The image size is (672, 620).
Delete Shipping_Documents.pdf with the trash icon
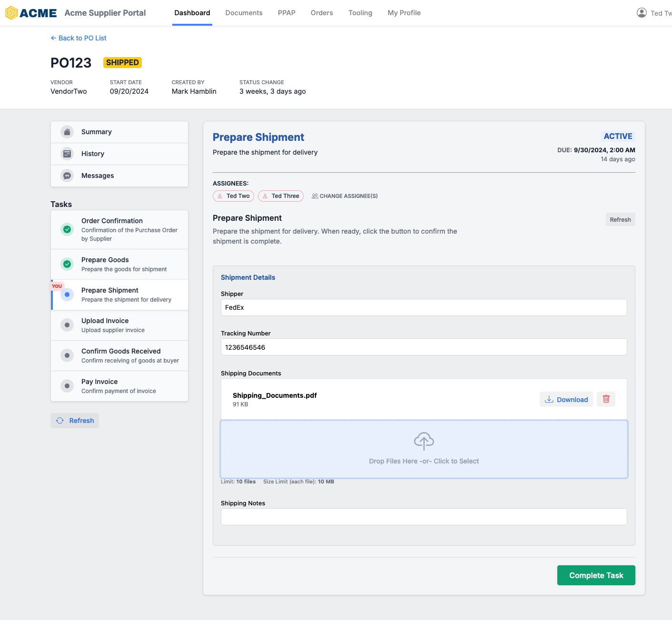tap(606, 399)
